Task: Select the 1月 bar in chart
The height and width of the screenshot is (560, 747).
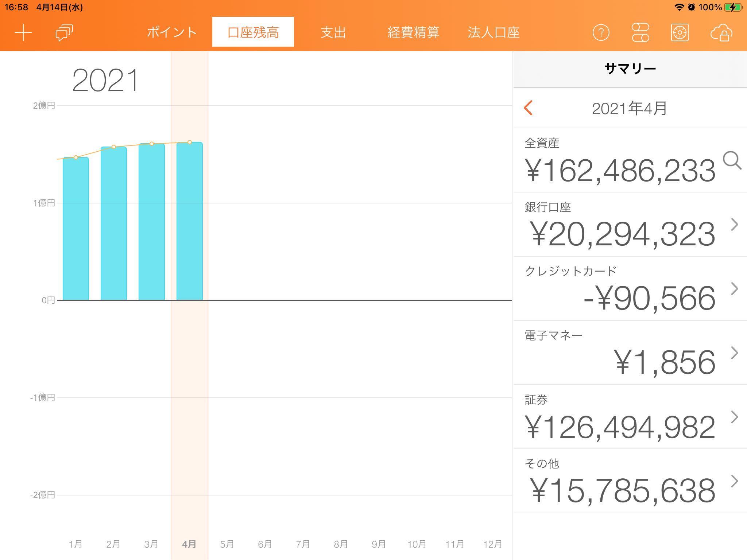Action: (76, 229)
